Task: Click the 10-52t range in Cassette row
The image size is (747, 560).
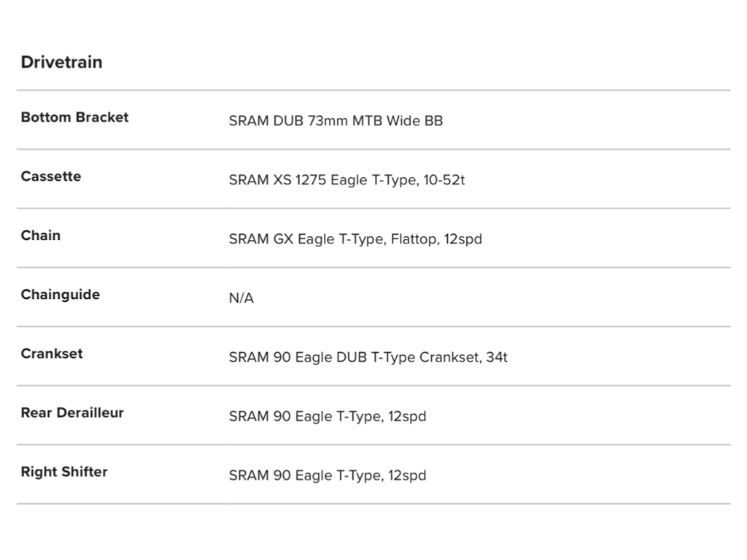Action: [444, 180]
